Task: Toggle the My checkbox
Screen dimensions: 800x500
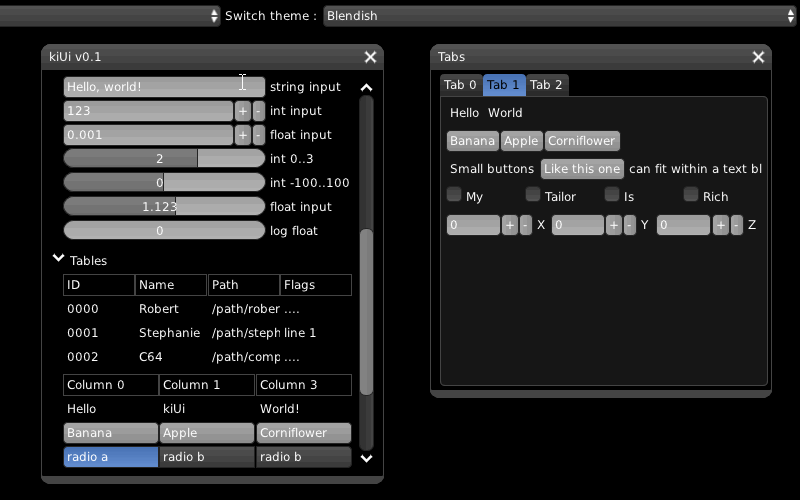Action: click(x=454, y=194)
